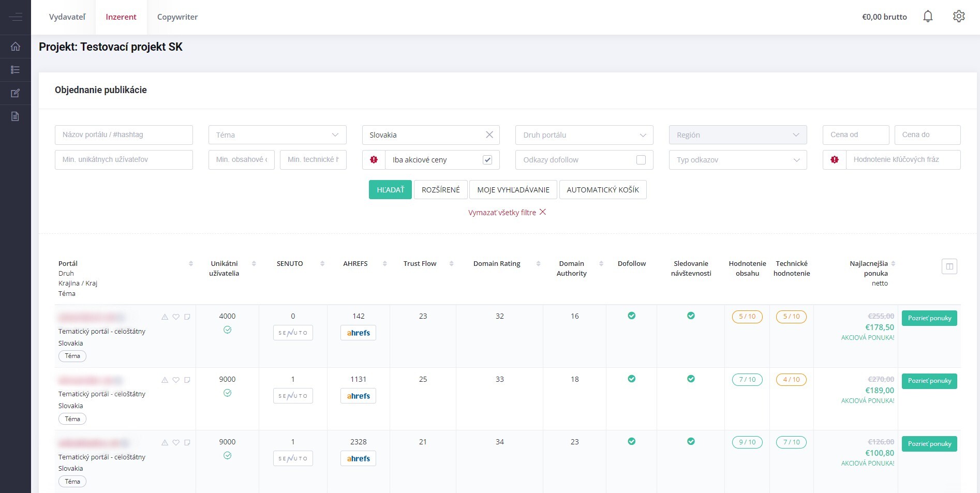Click the Min. unikátnych užívateľov field
The image size is (980, 493).
(124, 160)
